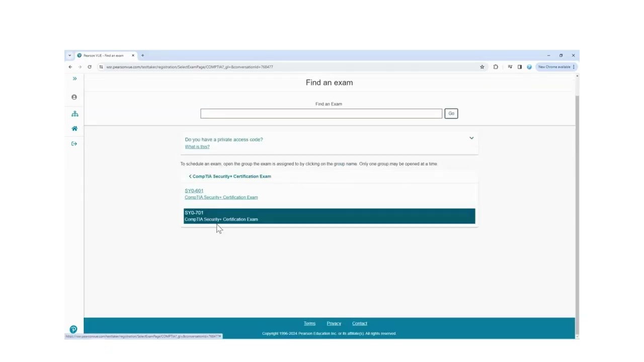Viewport: 644px width, 362px height.
Task: Open a new browser tab
Action: (x=142, y=55)
